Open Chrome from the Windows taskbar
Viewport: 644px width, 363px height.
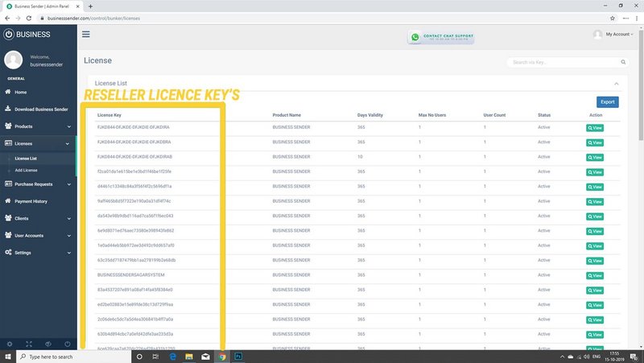(222, 357)
